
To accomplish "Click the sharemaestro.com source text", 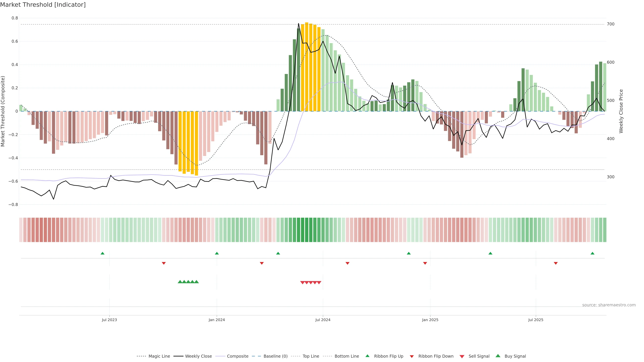I will 609,305.
